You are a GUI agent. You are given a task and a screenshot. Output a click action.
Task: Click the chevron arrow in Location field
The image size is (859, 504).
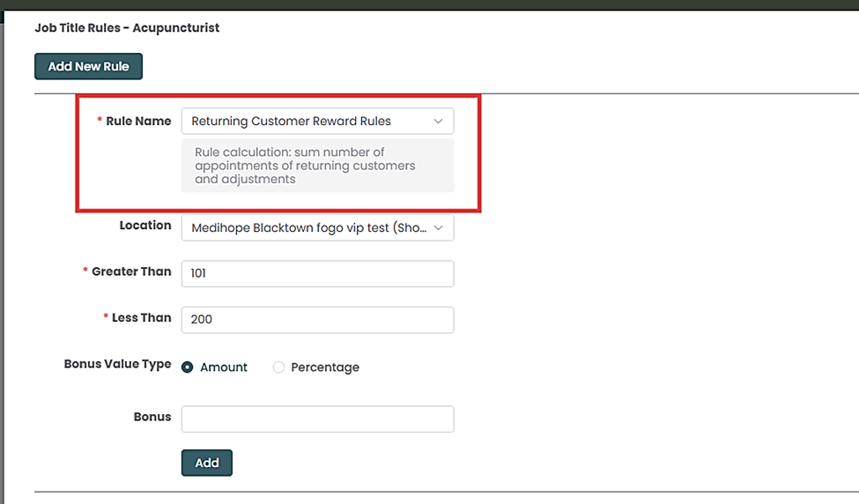(x=438, y=228)
